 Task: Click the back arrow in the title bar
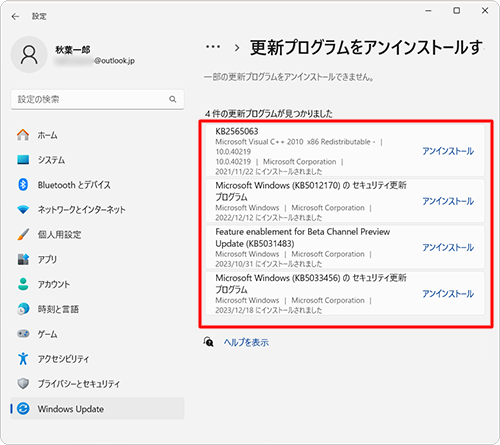pyautogui.click(x=15, y=16)
